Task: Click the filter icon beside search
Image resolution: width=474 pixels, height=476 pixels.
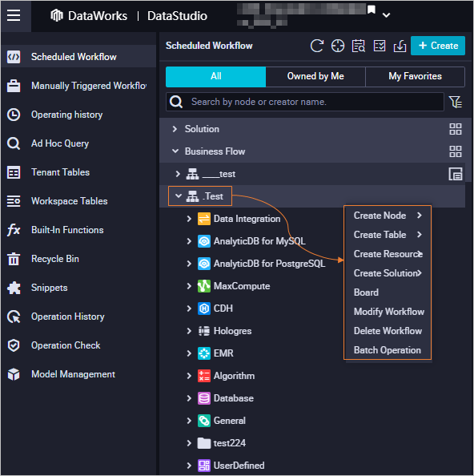Action: click(456, 102)
